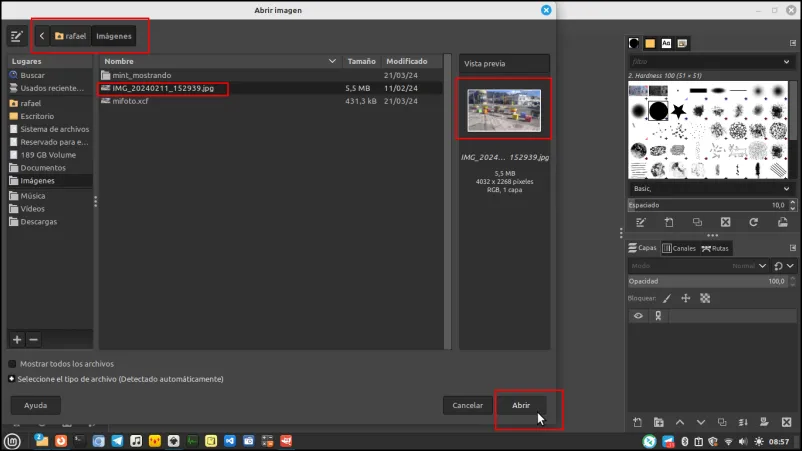Select the Hardness 100 round brush

click(658, 110)
